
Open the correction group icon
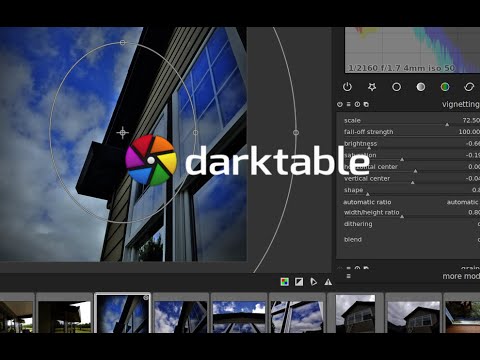pyautogui.click(x=469, y=87)
